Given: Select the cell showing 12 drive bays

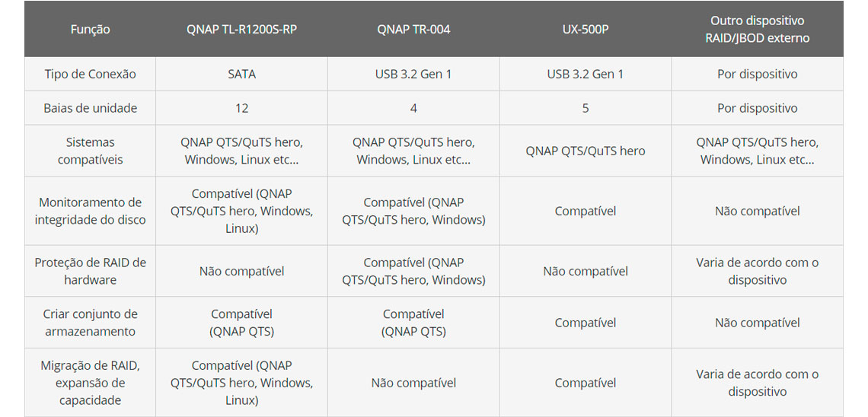Looking at the screenshot, I should coord(241,108).
